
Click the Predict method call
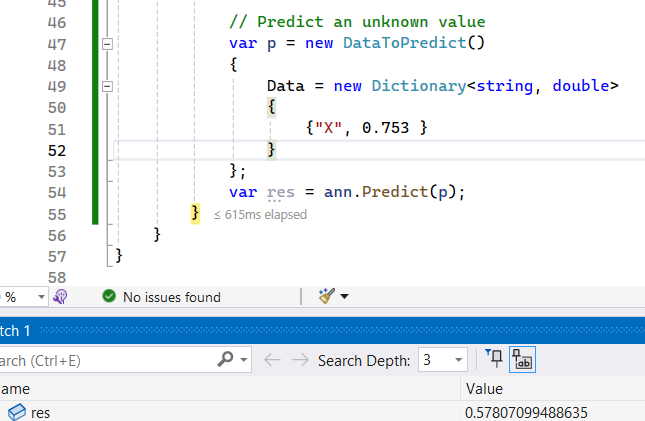(x=395, y=192)
